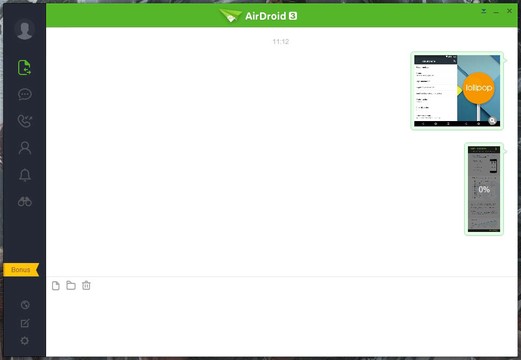Image resolution: width=521 pixels, height=360 pixels.
Task: Click the send file document icon
Action: (56, 286)
